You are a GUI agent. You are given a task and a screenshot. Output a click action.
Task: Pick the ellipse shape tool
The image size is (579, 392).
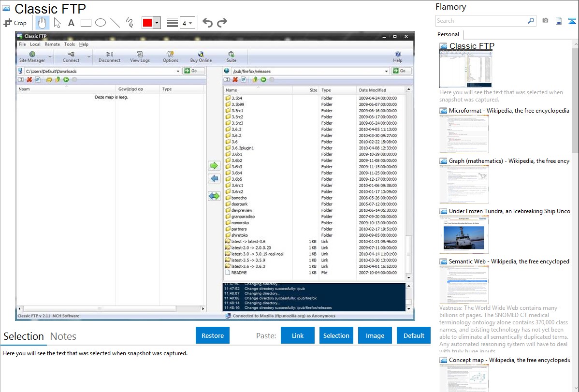101,23
